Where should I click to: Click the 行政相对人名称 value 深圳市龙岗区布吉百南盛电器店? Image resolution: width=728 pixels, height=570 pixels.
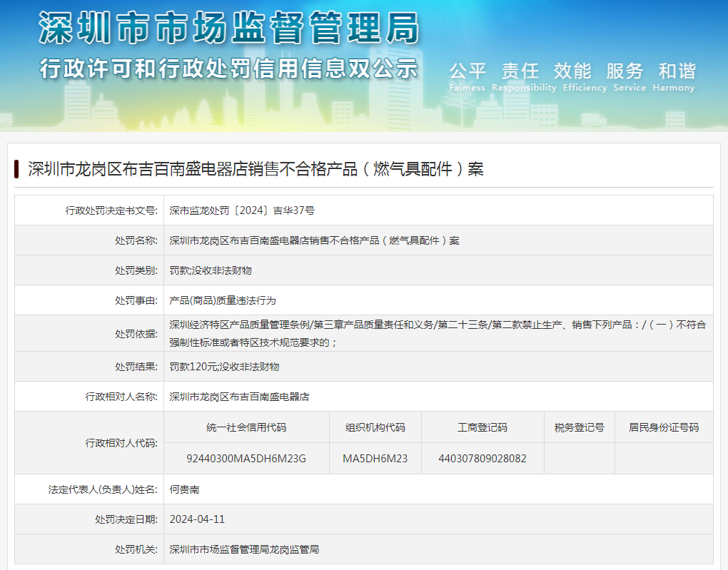coord(239,397)
